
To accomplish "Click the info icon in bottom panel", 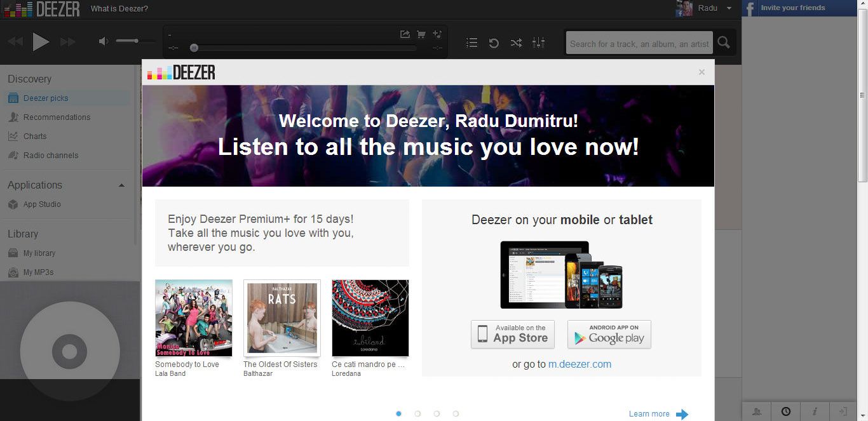I will pyautogui.click(x=815, y=411).
